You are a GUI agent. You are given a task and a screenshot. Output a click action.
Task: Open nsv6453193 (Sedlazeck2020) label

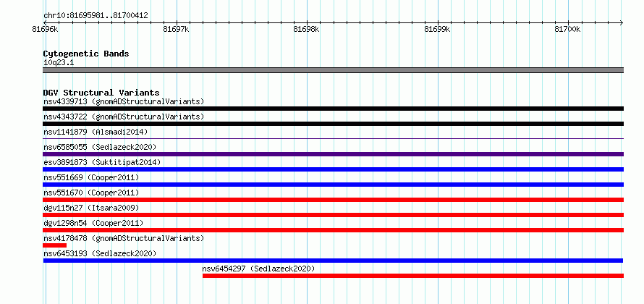[x=100, y=253]
